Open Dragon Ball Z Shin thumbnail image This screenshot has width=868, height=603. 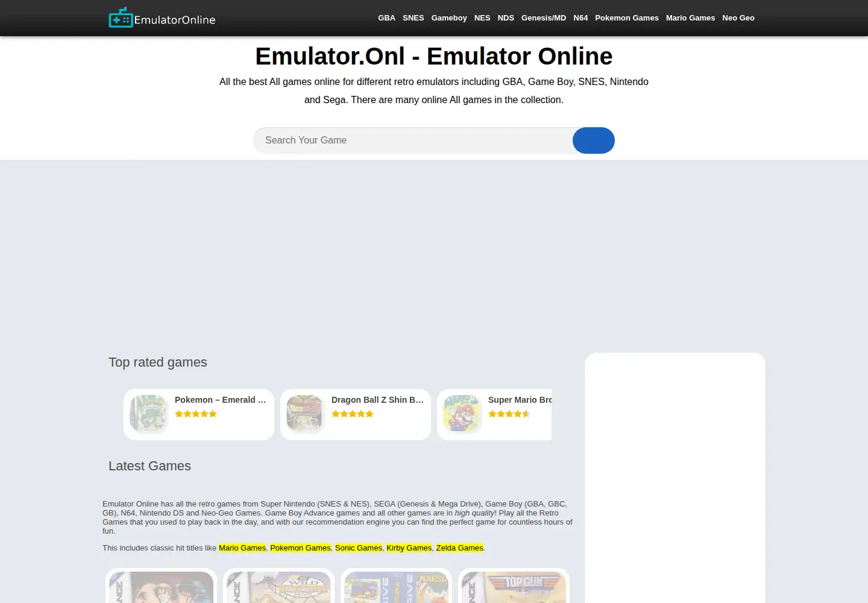(306, 414)
